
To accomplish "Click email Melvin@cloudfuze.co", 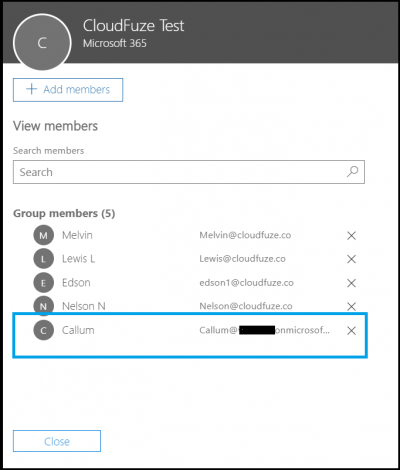I will point(245,235).
